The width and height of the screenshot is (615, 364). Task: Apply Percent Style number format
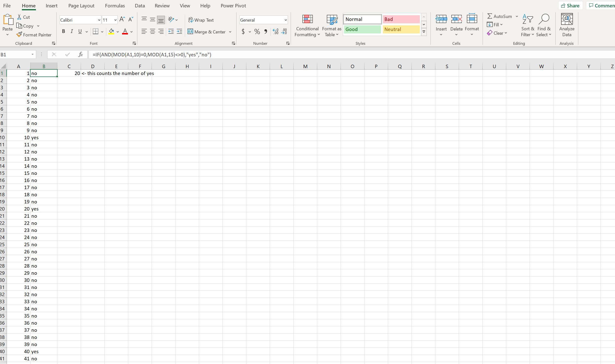[257, 31]
